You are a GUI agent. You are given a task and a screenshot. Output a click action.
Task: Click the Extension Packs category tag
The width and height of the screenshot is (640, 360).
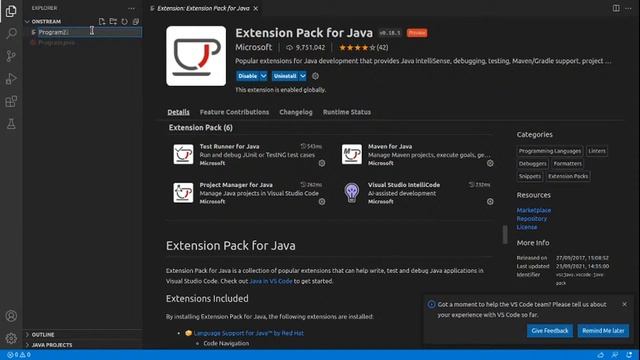click(x=568, y=176)
